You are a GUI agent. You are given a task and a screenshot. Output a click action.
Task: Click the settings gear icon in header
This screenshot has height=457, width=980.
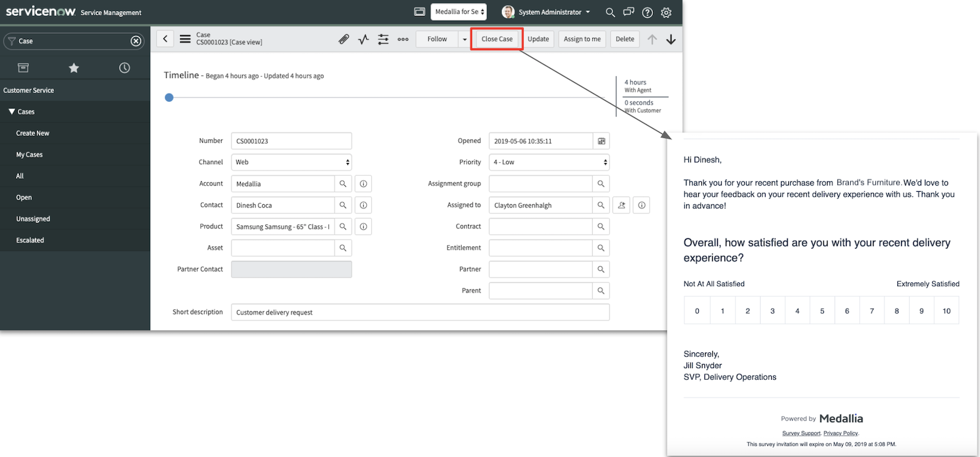pos(666,12)
